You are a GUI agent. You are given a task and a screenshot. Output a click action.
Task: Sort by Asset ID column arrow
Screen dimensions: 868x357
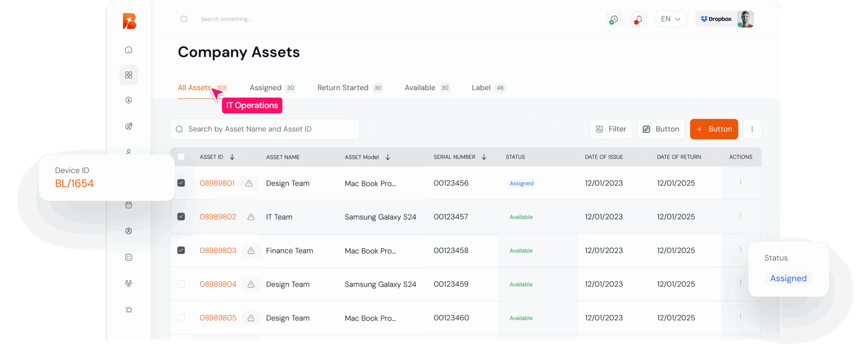pyautogui.click(x=232, y=157)
